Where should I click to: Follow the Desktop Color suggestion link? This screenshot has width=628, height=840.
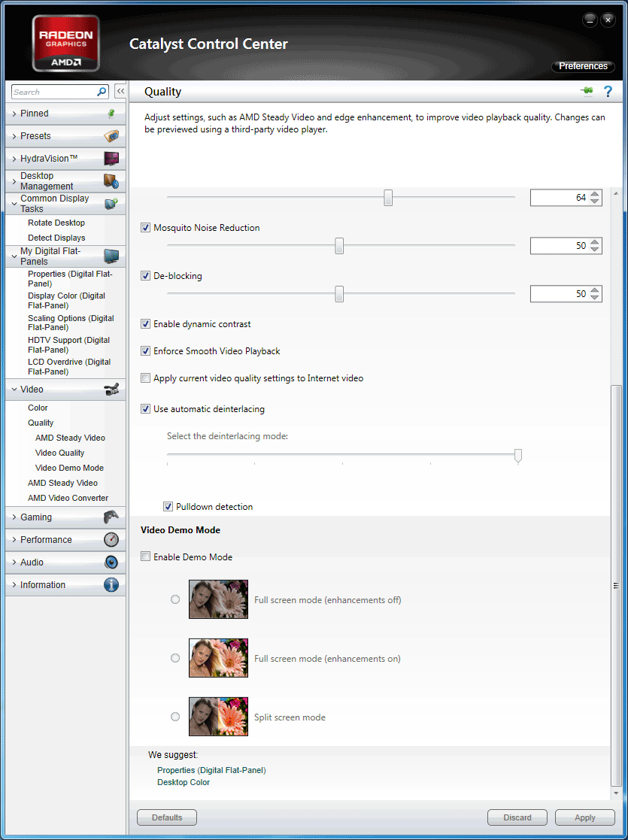[x=184, y=782]
